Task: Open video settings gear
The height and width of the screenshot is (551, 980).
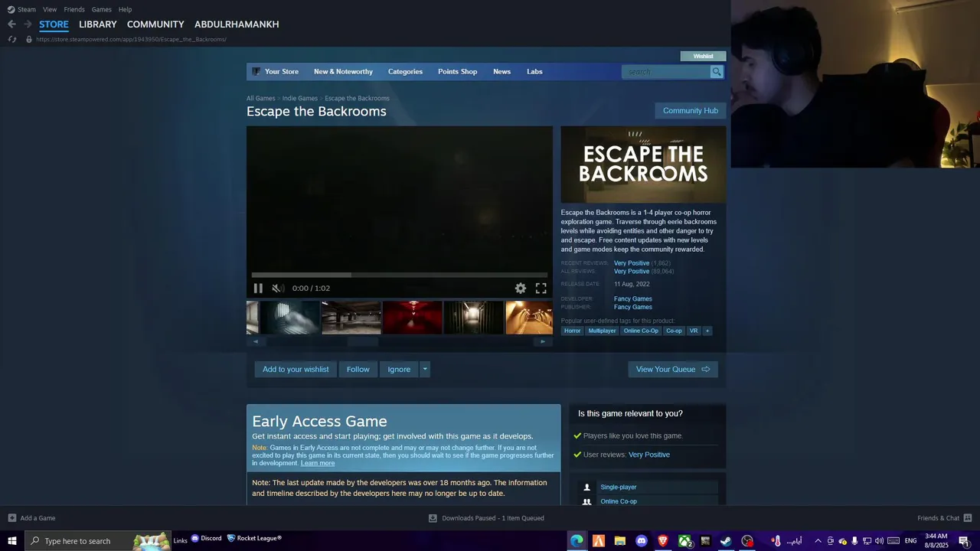Action: click(x=521, y=289)
